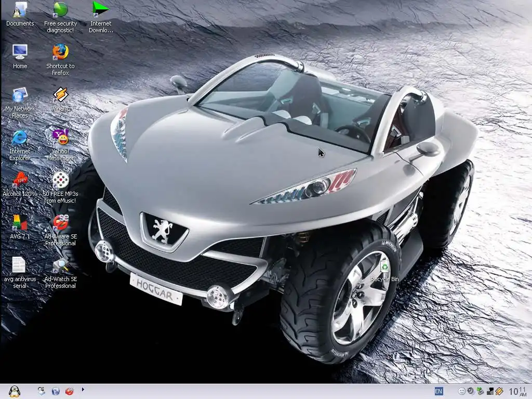Open the AVG 7.1 icon
The height and width of the screenshot is (399, 532).
(20, 227)
